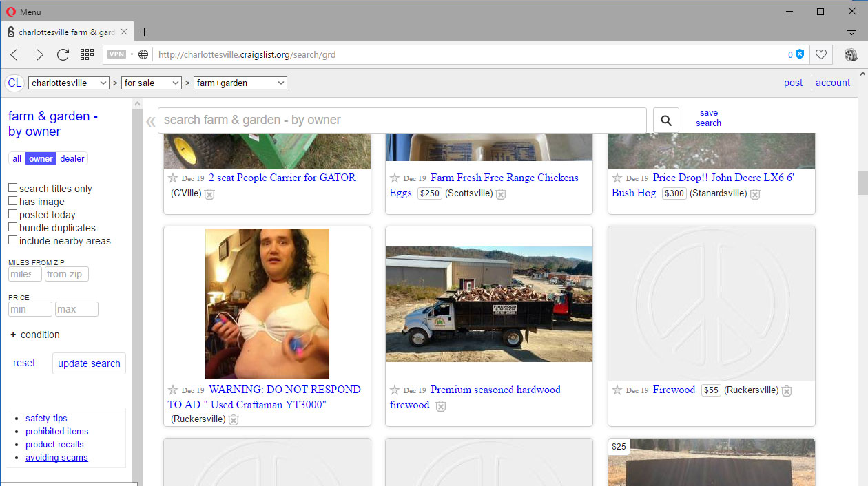Hide the John Deere Bush Hog listing

point(755,194)
